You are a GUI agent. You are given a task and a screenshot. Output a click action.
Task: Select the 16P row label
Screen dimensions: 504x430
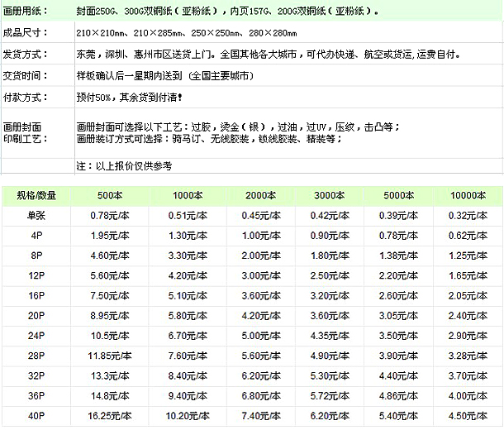(x=37, y=295)
